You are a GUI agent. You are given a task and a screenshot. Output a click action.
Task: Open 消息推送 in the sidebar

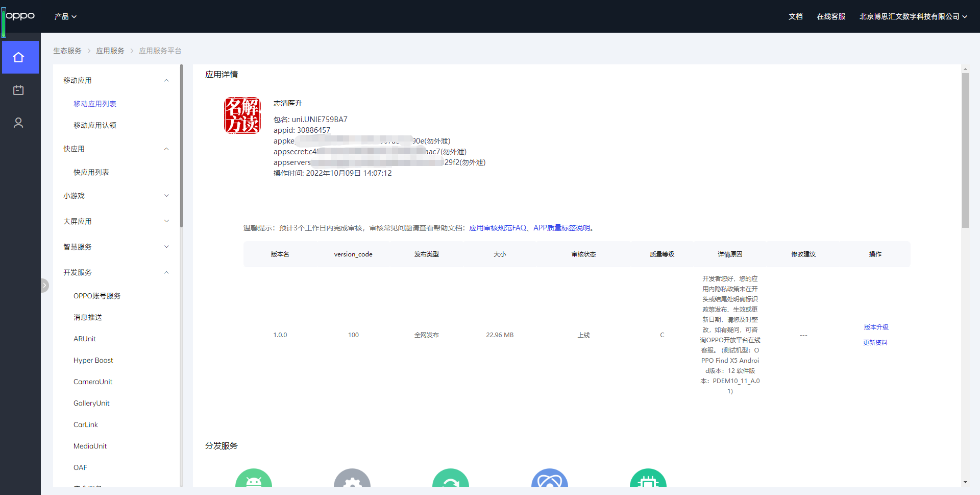coord(88,317)
